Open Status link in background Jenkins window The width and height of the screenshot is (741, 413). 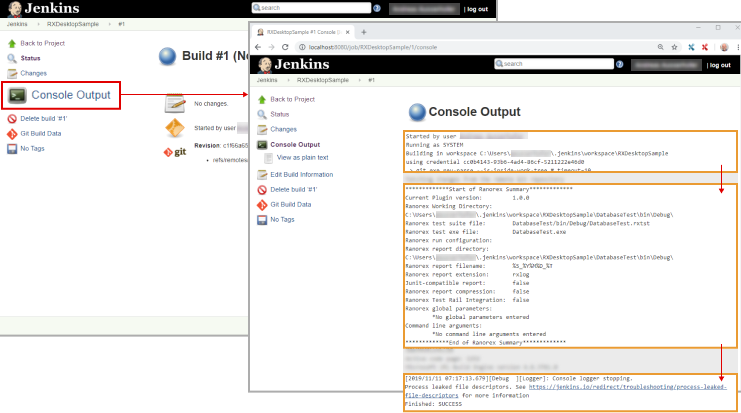pos(30,58)
